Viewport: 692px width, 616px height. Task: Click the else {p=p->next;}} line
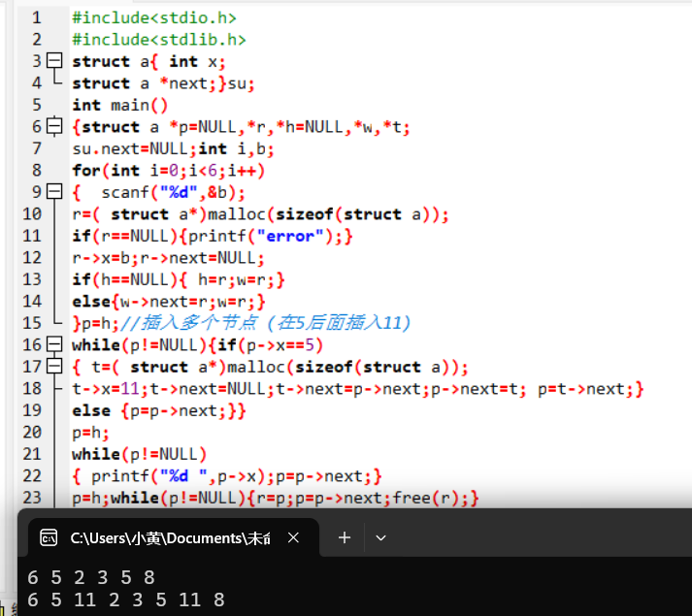[x=159, y=410]
